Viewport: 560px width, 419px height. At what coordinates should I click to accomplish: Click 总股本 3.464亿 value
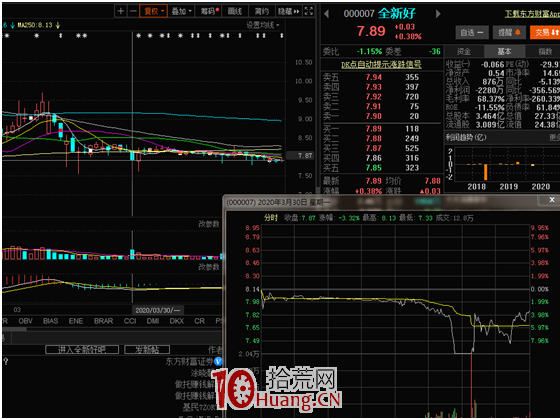coord(490,116)
